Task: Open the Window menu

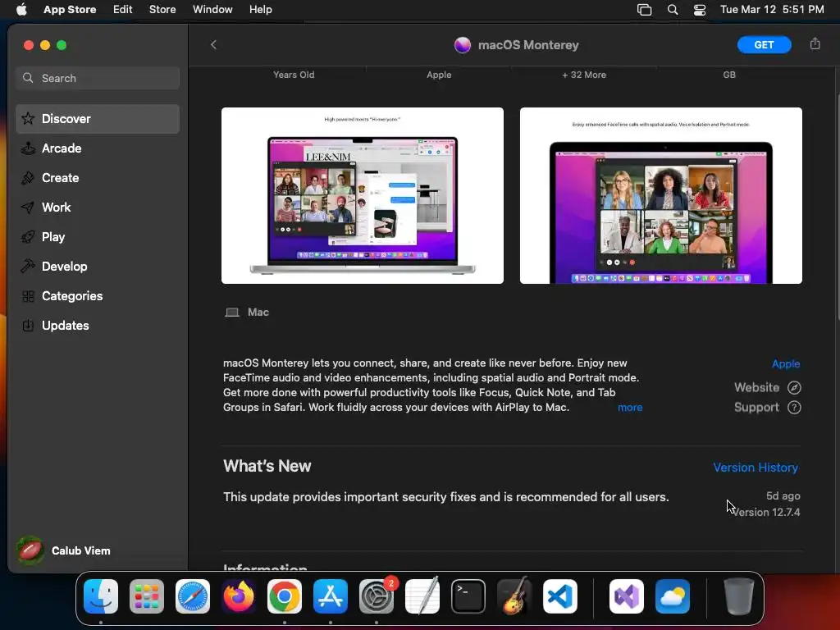Action: (x=212, y=10)
